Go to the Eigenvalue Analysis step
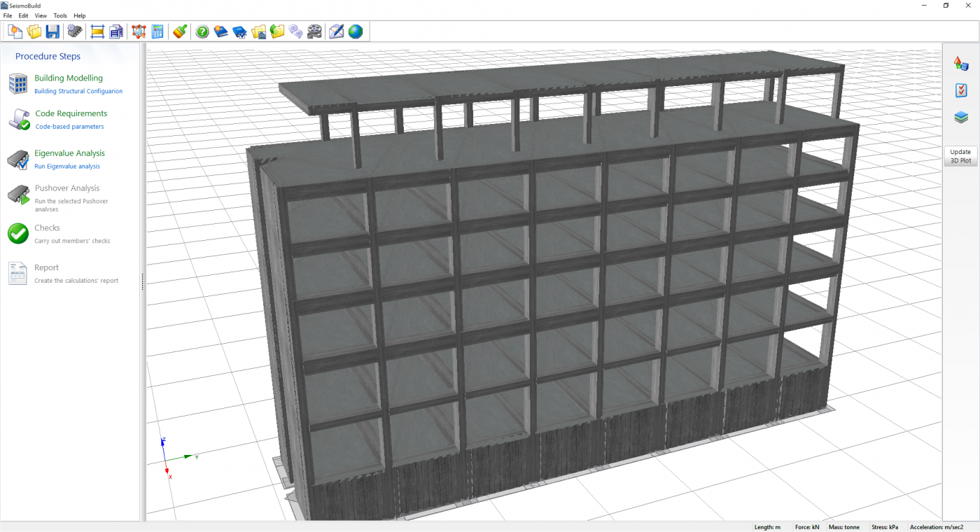 70,153
